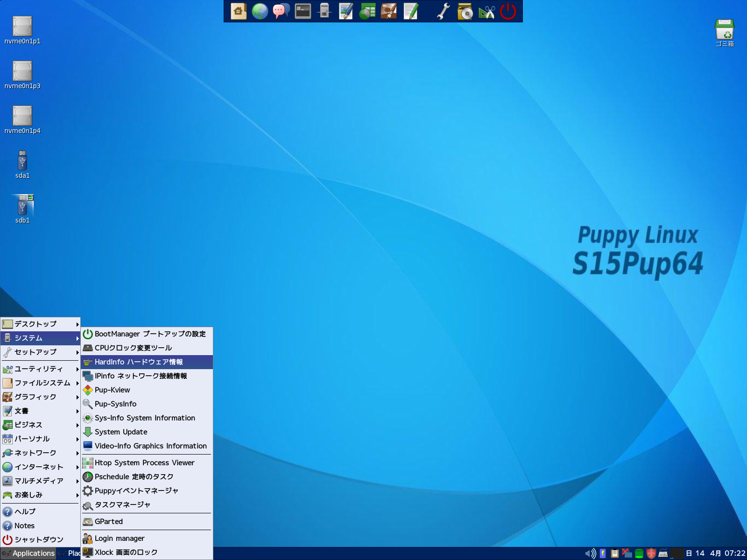The width and height of the screenshot is (747, 560).
Task: Open the お楽しみ menu category
Action: [x=40, y=495]
